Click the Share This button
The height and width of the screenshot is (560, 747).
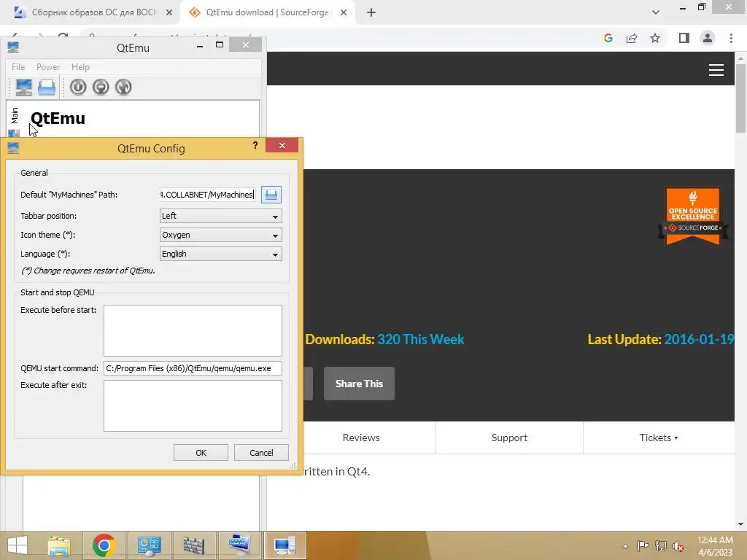pos(359,384)
